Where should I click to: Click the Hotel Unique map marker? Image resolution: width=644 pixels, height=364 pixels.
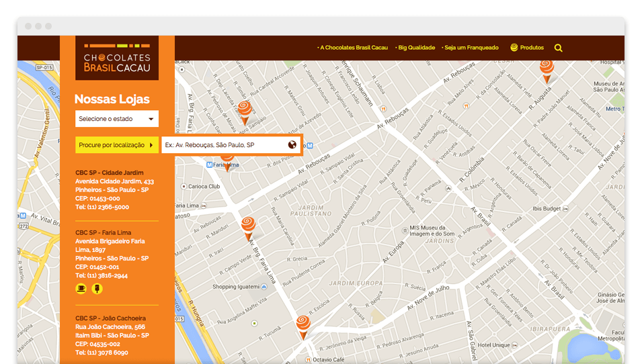pos(514,345)
